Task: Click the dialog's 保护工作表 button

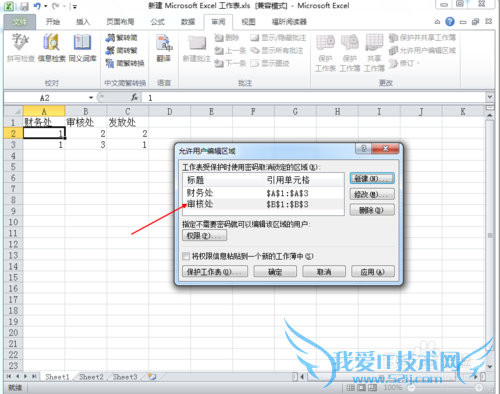Action: pyautogui.click(x=215, y=272)
